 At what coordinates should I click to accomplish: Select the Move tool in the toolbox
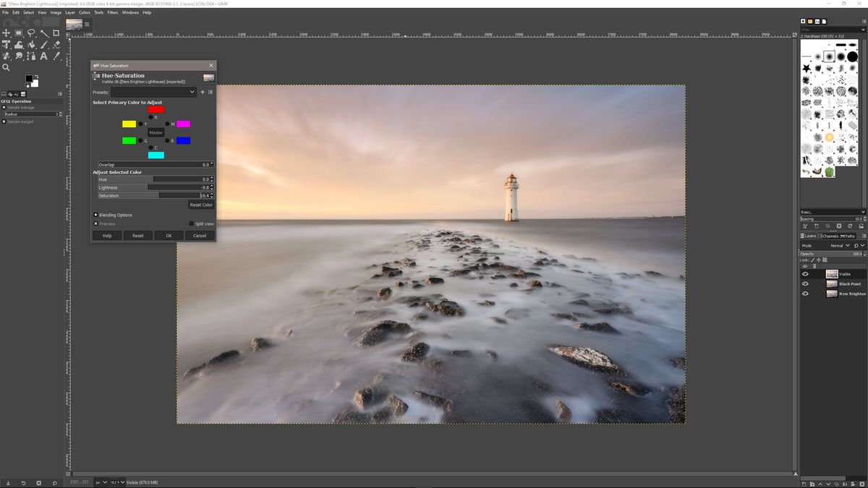tap(6, 33)
